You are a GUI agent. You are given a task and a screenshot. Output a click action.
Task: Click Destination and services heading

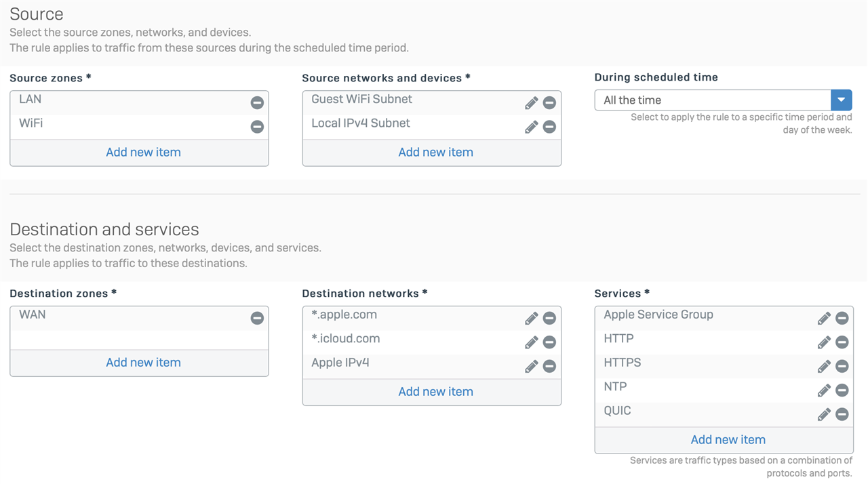pyautogui.click(x=104, y=229)
